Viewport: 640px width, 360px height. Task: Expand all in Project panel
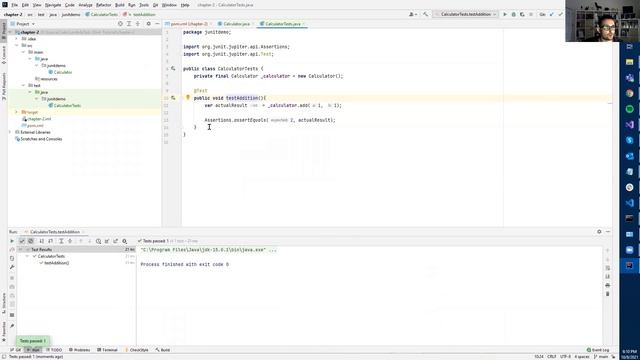[129, 24]
